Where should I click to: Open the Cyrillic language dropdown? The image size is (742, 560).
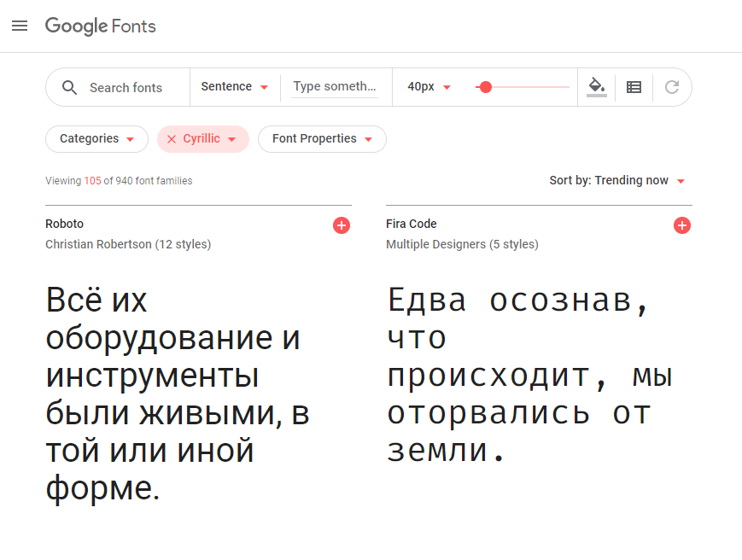(x=209, y=138)
